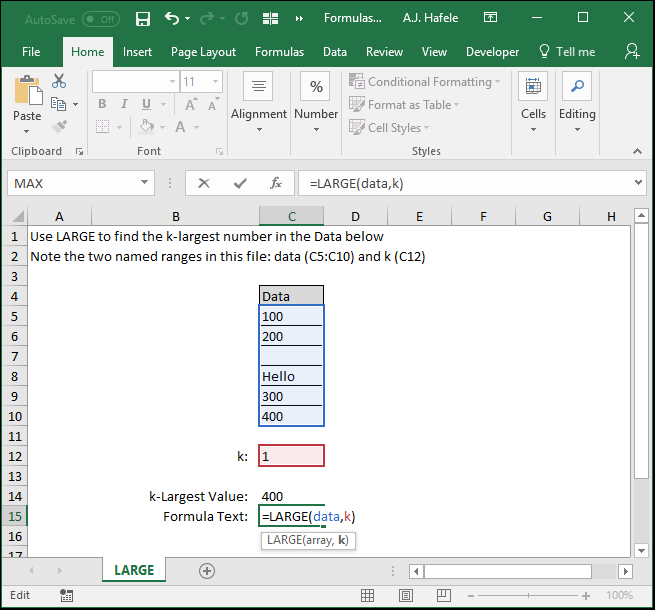
Task: Open Conditional Formatting dropdown
Action: tap(424, 81)
